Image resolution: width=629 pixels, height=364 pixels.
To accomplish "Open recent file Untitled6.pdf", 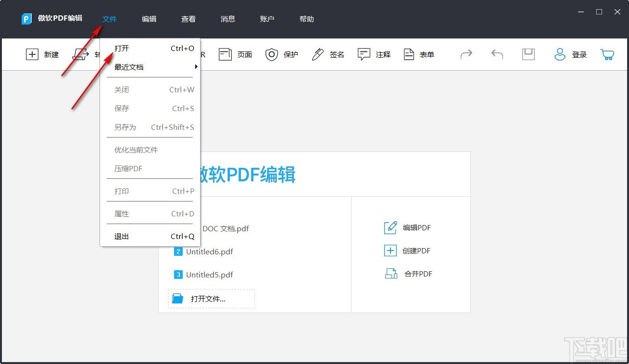I will pos(210,251).
